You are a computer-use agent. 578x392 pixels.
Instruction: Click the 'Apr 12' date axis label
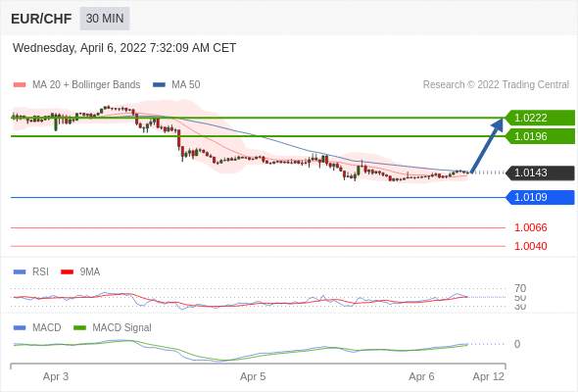(489, 377)
